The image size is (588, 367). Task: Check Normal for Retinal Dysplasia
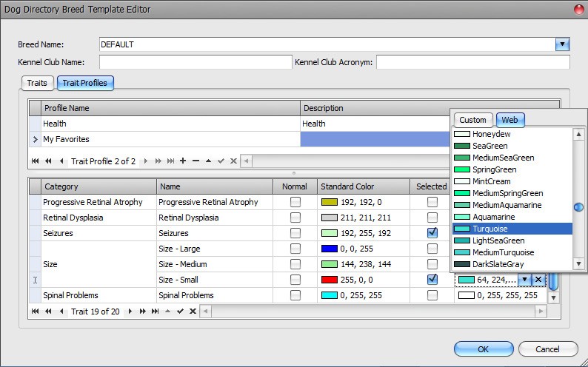pos(295,218)
